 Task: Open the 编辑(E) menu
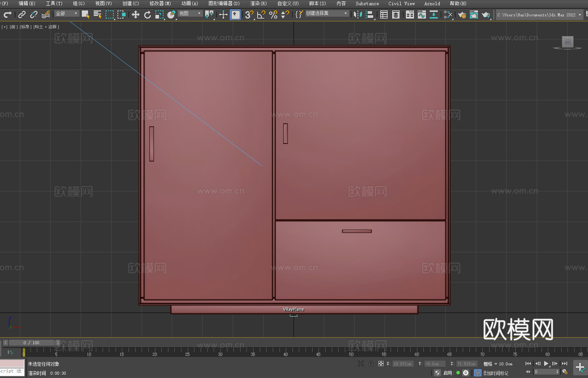coord(27,3)
